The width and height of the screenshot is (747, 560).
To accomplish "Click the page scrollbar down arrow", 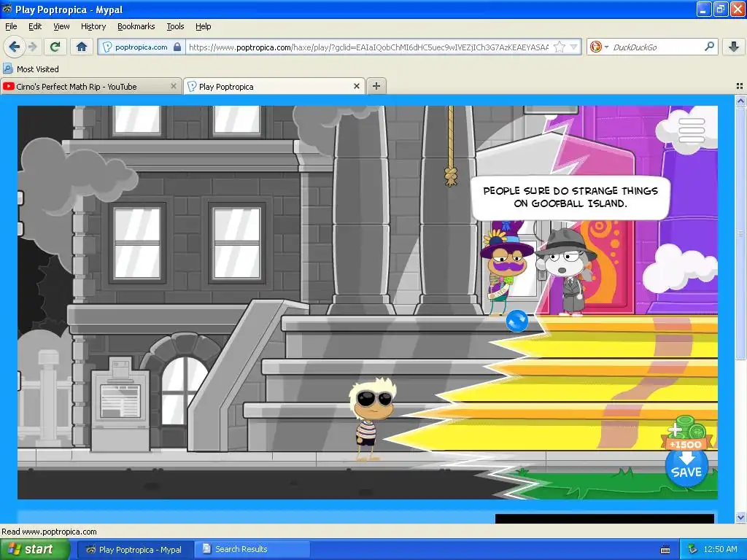I will tap(740, 517).
